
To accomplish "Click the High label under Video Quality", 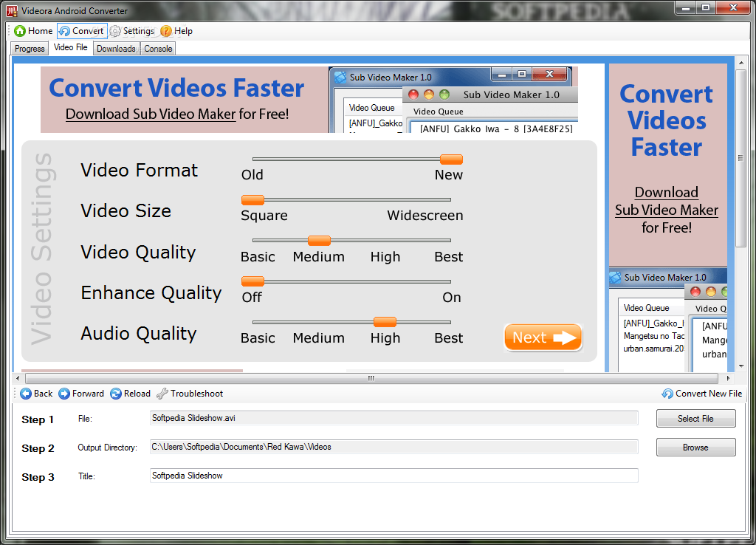I will pyautogui.click(x=385, y=257).
